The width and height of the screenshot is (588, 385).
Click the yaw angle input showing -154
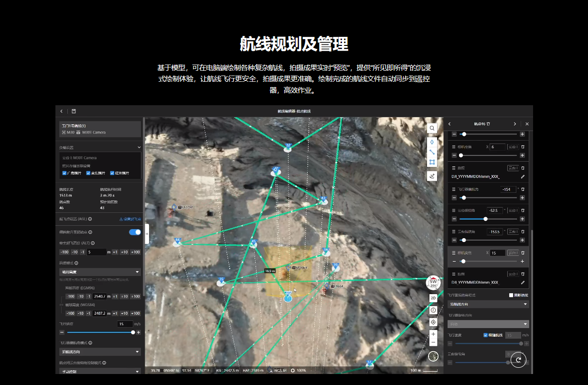[x=509, y=189]
